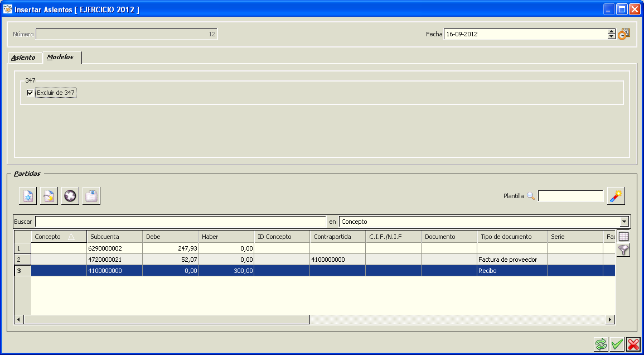Click the new entry line icon with blue star
The width and height of the screenshot is (644, 355).
(x=28, y=196)
